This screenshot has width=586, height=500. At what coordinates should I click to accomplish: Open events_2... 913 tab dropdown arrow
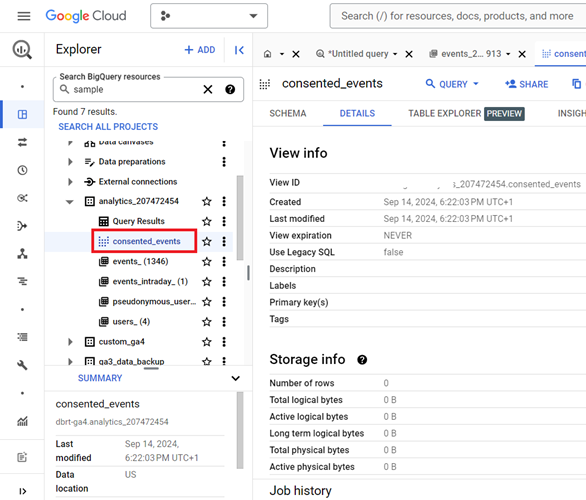[508, 54]
